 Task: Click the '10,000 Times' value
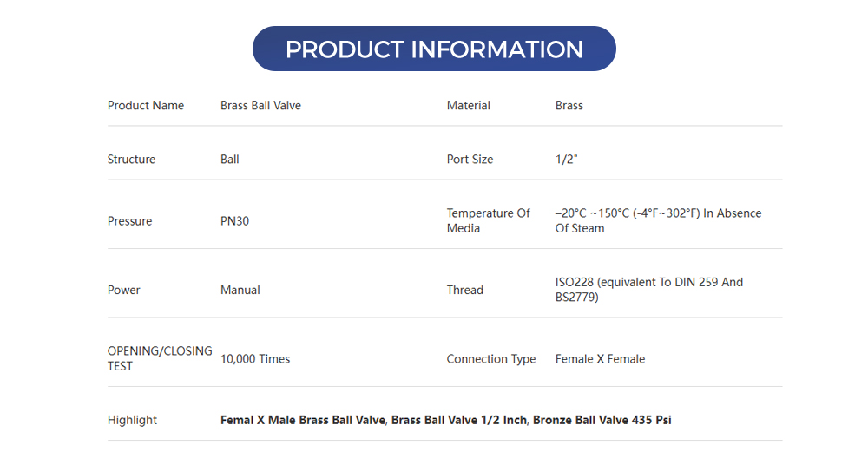point(255,358)
